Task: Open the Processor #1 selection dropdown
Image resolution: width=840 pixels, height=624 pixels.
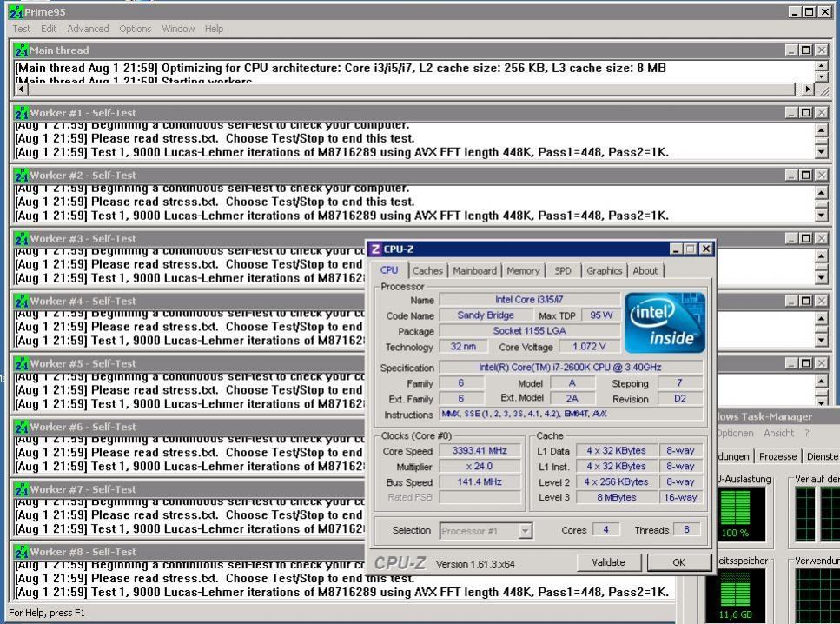Action: point(525,531)
